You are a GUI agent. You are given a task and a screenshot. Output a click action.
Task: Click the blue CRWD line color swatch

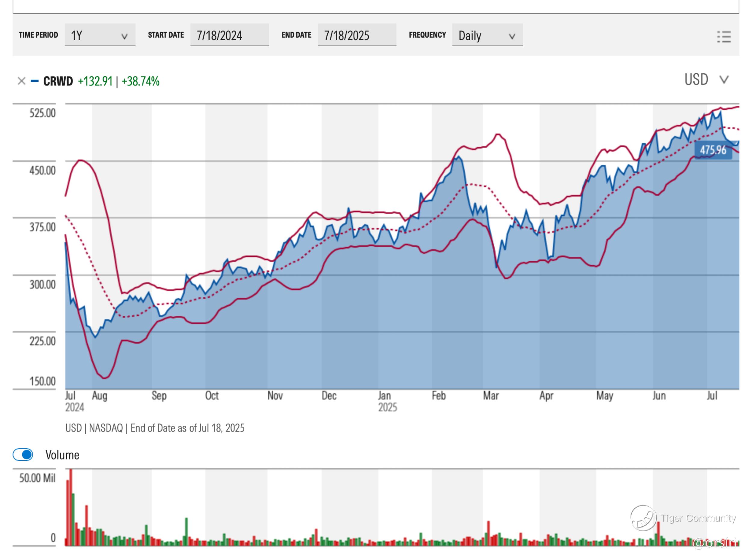pyautogui.click(x=35, y=81)
